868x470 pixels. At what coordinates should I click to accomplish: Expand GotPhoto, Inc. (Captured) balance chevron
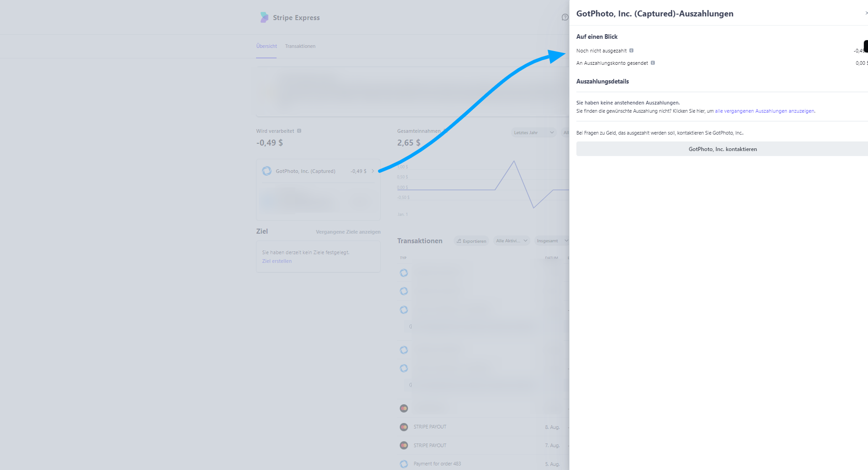coord(373,171)
